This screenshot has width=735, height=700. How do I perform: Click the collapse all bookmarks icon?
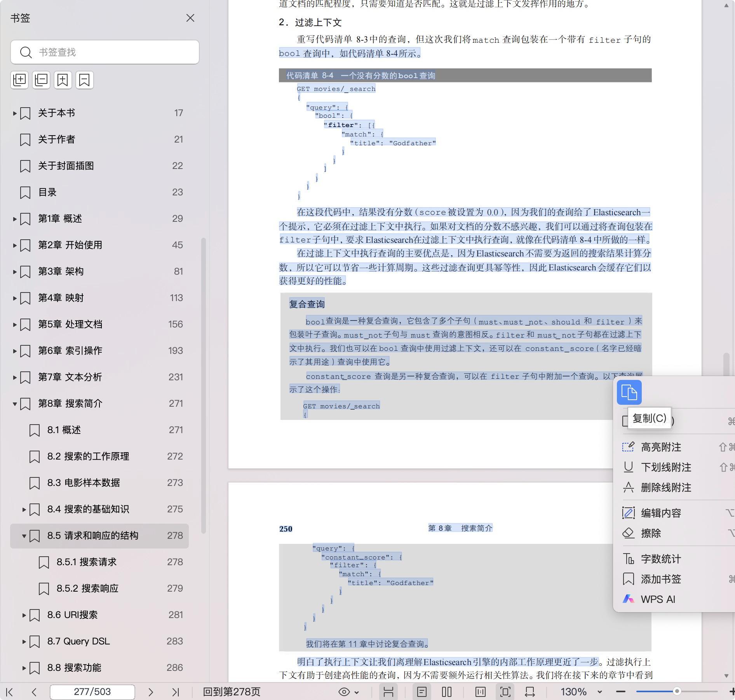point(41,80)
